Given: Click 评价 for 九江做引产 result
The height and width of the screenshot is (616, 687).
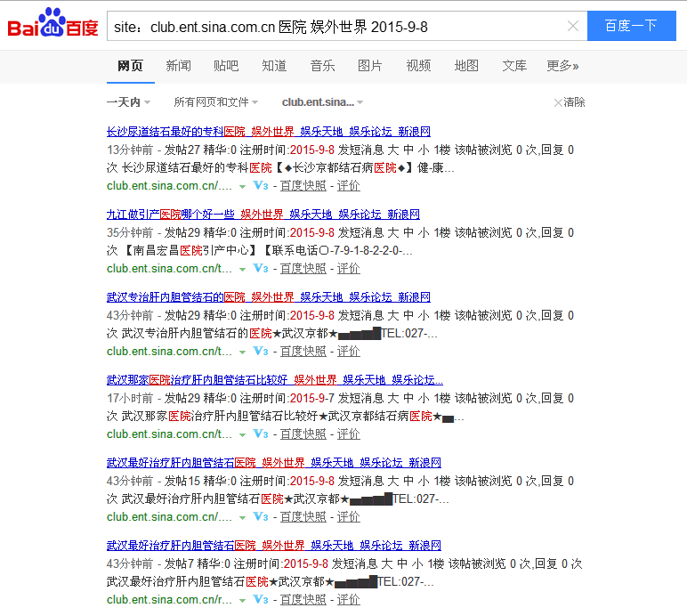Looking at the screenshot, I should [x=348, y=269].
